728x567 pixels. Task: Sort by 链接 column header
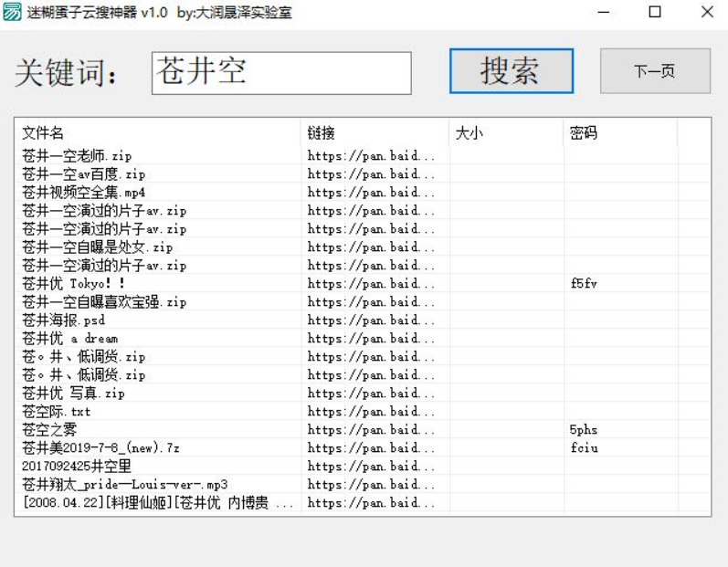375,133
